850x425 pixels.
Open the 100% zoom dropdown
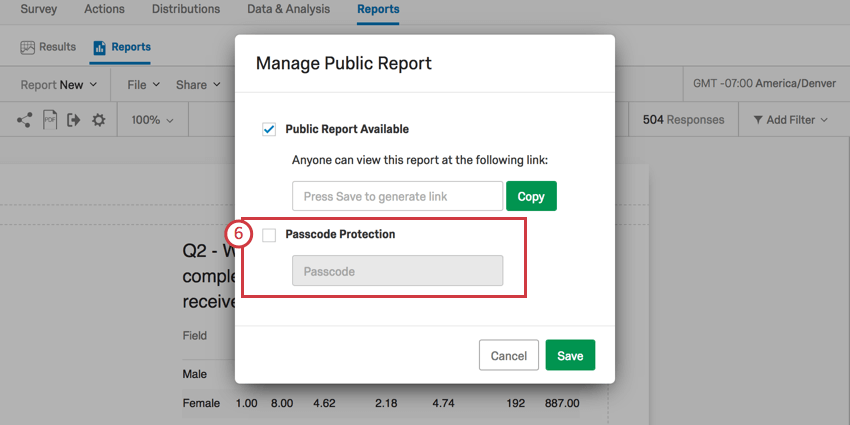coord(152,120)
